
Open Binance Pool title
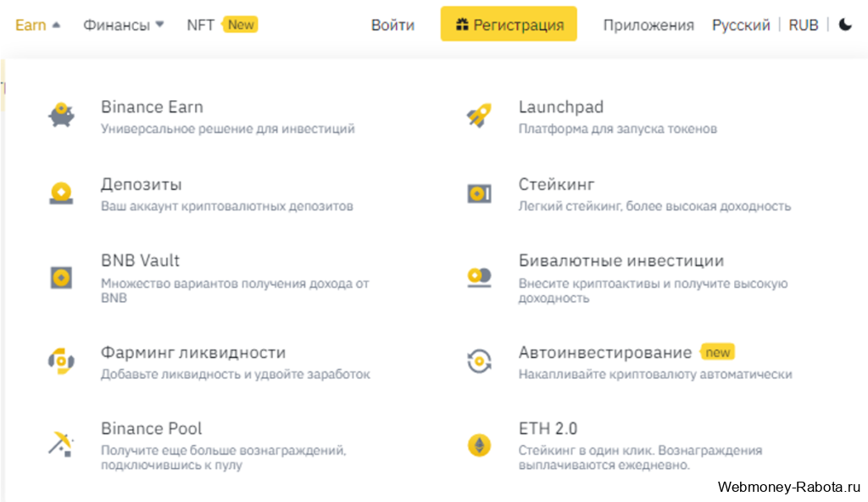tap(151, 428)
